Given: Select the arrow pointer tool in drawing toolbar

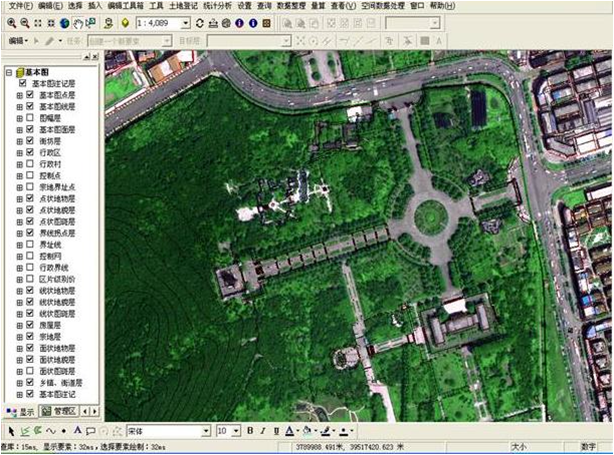Looking at the screenshot, I should coord(10,430).
